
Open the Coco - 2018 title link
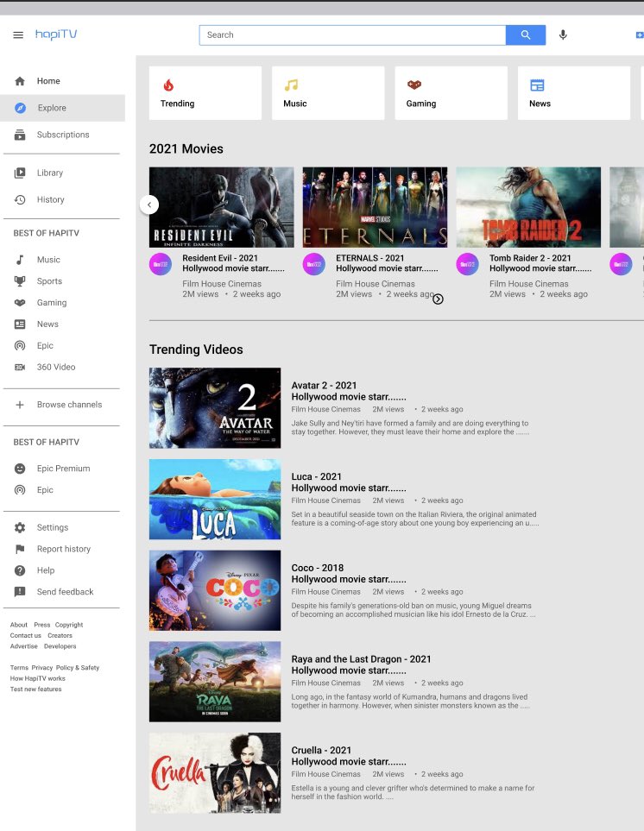(x=318, y=568)
